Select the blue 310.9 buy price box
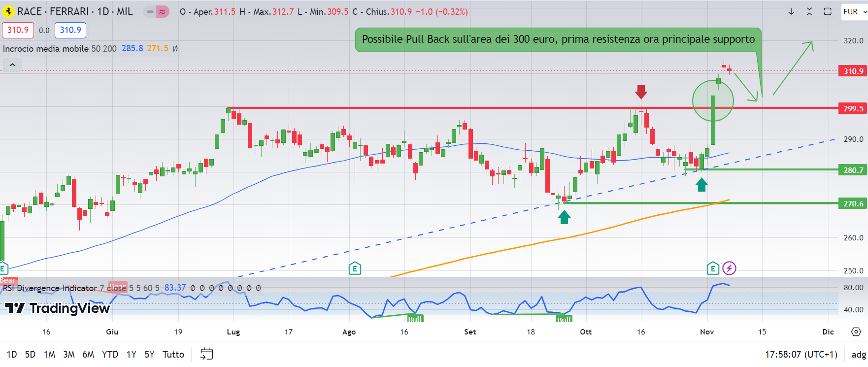This screenshot has width=868, height=367. point(70,30)
